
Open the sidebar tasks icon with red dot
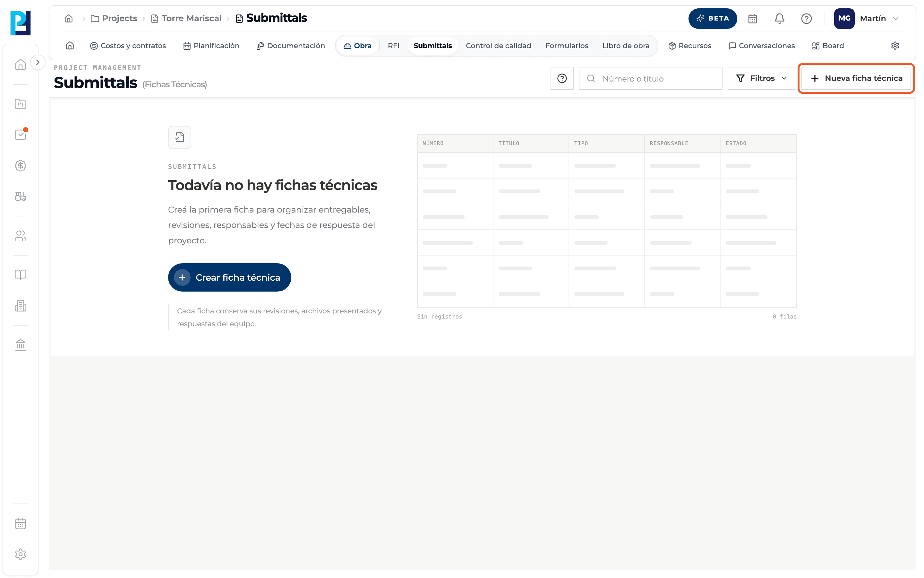(21, 135)
